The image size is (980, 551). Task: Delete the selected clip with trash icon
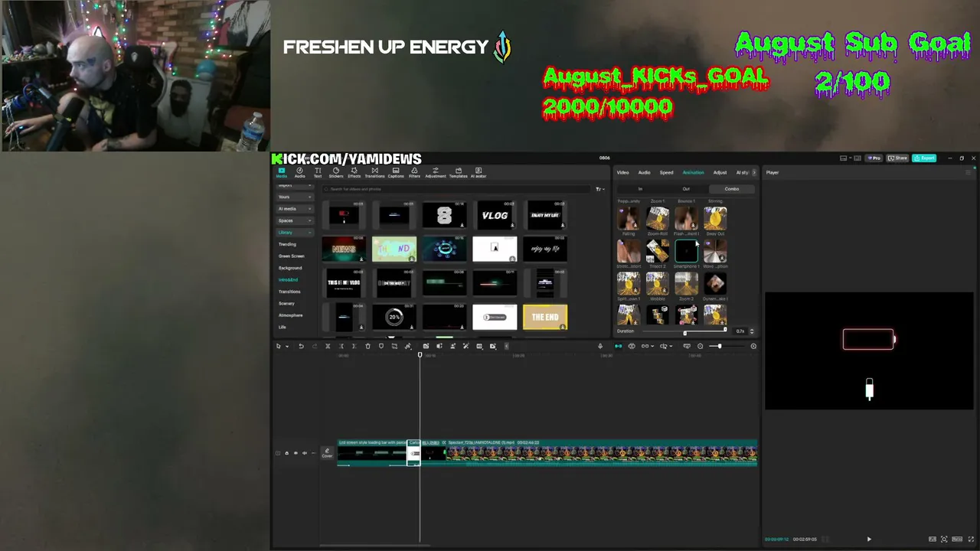(x=367, y=347)
